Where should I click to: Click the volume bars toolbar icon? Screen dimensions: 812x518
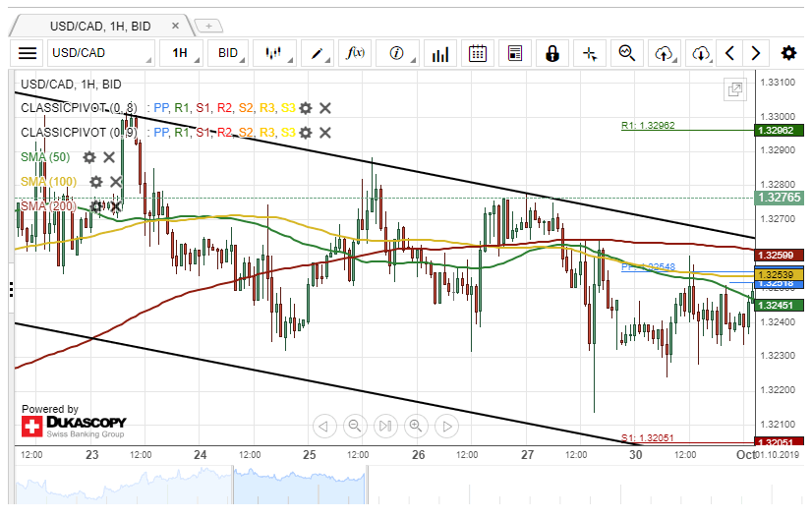coord(439,53)
